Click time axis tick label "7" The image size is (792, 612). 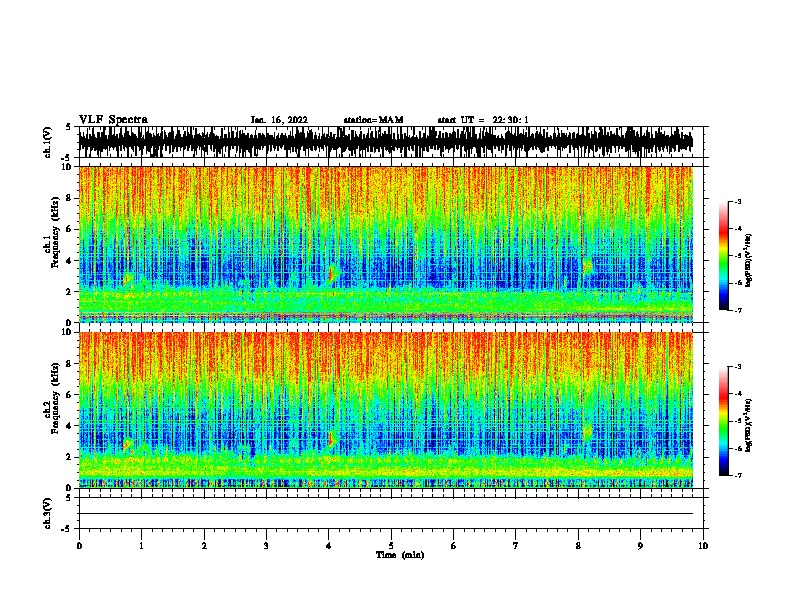click(x=516, y=546)
